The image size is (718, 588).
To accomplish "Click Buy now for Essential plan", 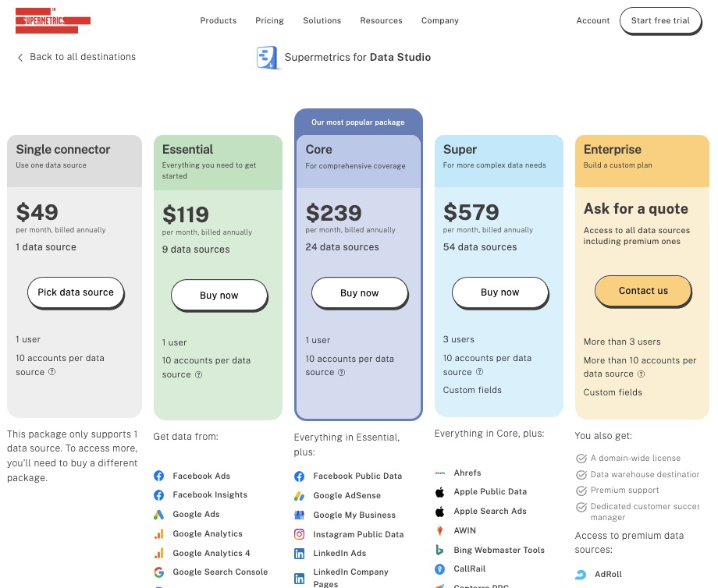I will 219,296.
